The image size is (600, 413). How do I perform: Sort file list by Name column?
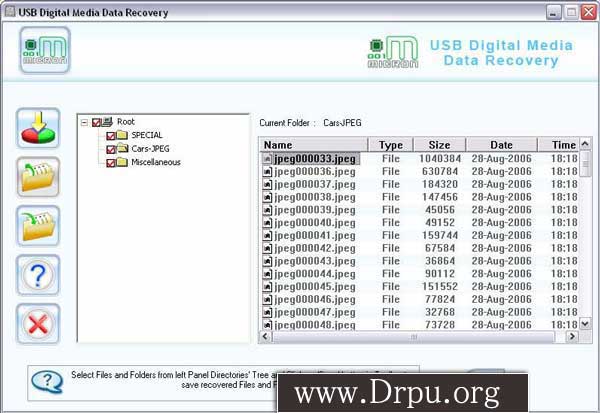(314, 145)
